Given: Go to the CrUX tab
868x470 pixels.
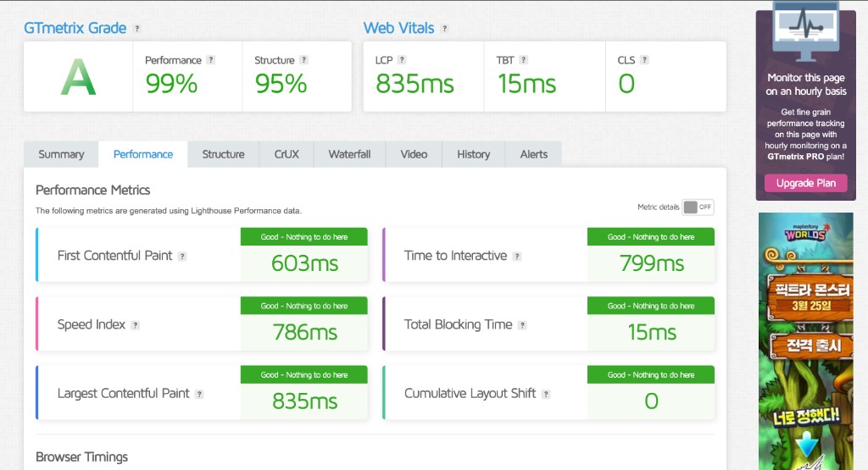Looking at the screenshot, I should point(287,154).
